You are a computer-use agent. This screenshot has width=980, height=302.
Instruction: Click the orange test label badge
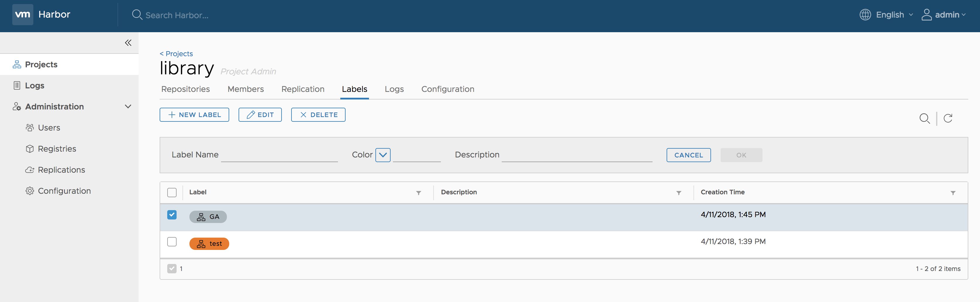click(209, 244)
